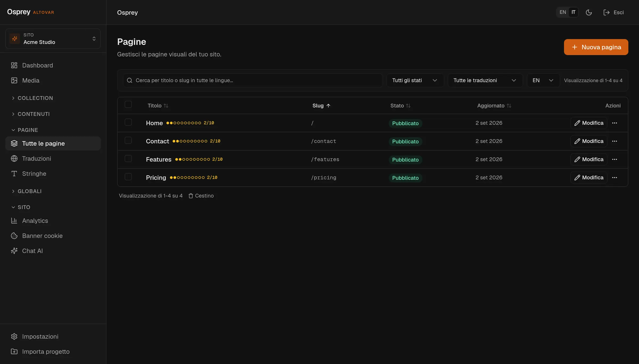Click the Features page title
The height and width of the screenshot is (364, 639).
(x=159, y=159)
